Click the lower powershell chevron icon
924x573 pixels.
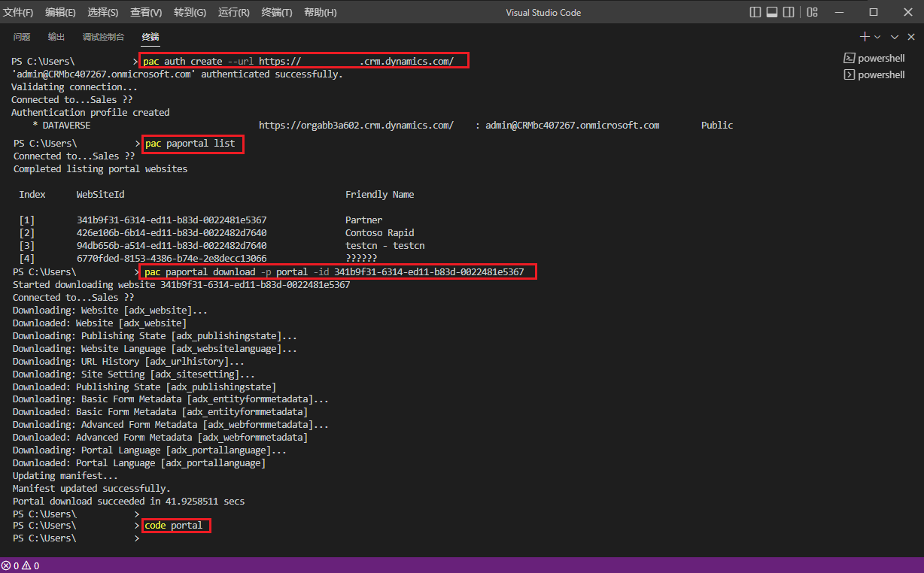[849, 74]
